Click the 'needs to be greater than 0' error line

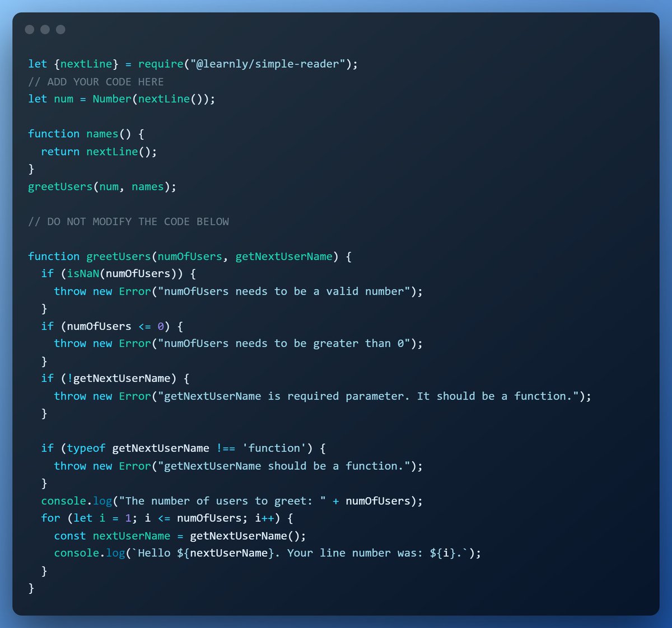point(239,344)
